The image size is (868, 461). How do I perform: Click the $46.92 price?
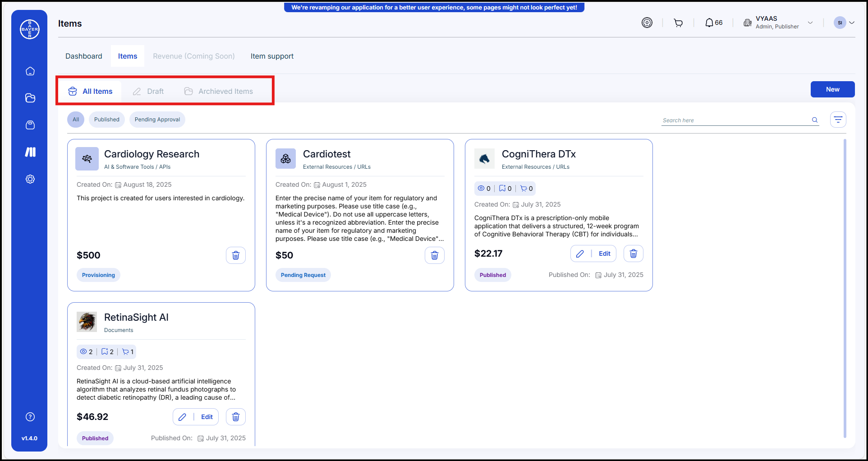click(x=92, y=417)
